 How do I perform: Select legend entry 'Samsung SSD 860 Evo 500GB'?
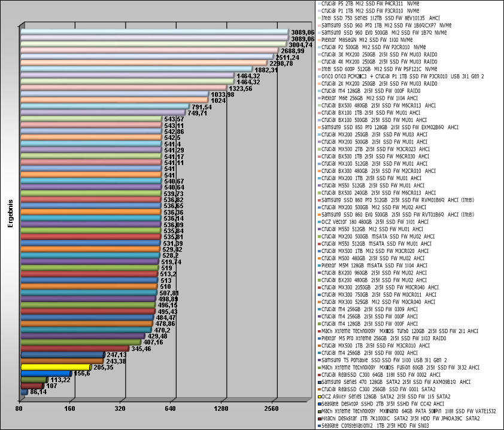tap(397, 215)
